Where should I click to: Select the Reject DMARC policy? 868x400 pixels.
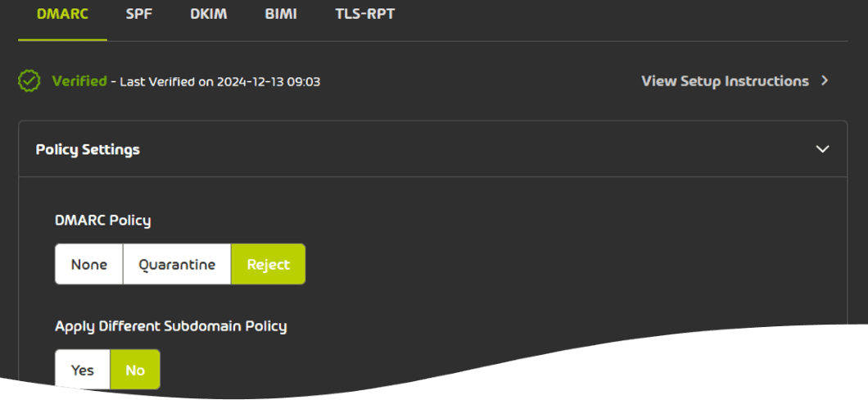(x=269, y=264)
